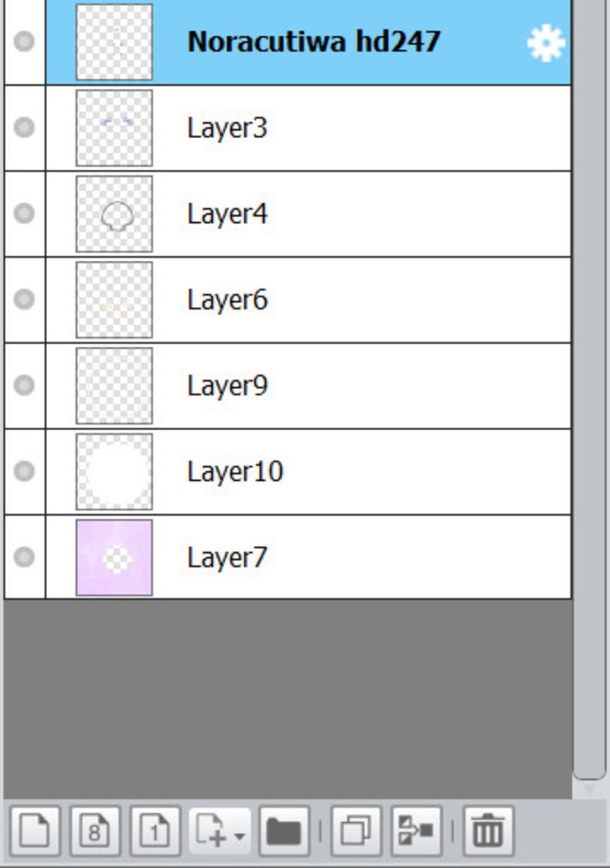Merge layer down with lower layer
This screenshot has height=868, width=610.
pos(416,830)
